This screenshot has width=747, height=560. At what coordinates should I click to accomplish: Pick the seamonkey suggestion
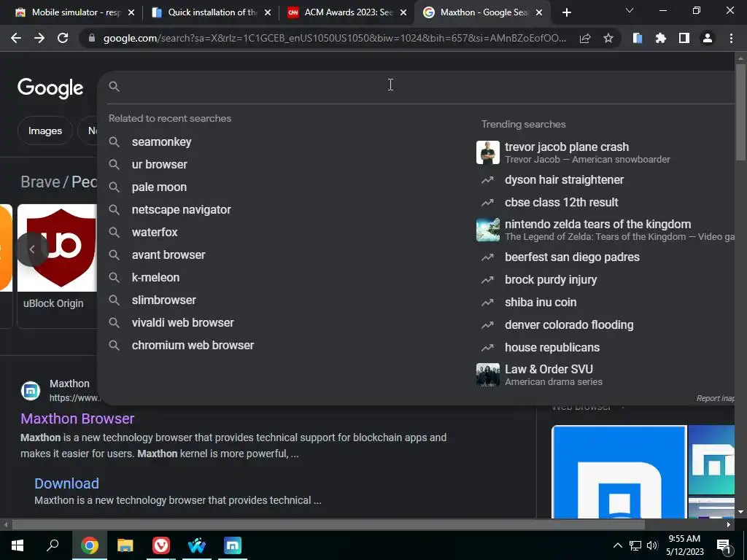[161, 142]
